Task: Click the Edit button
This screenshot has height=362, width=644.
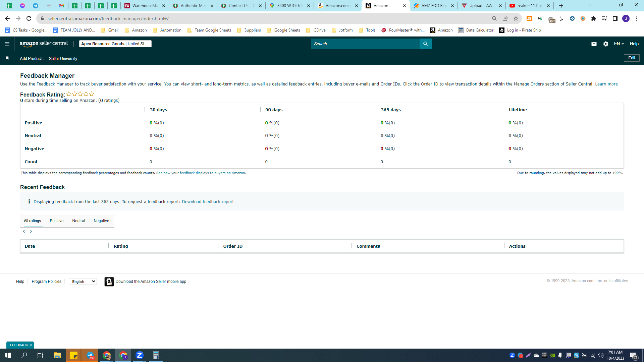Action: coord(632,58)
